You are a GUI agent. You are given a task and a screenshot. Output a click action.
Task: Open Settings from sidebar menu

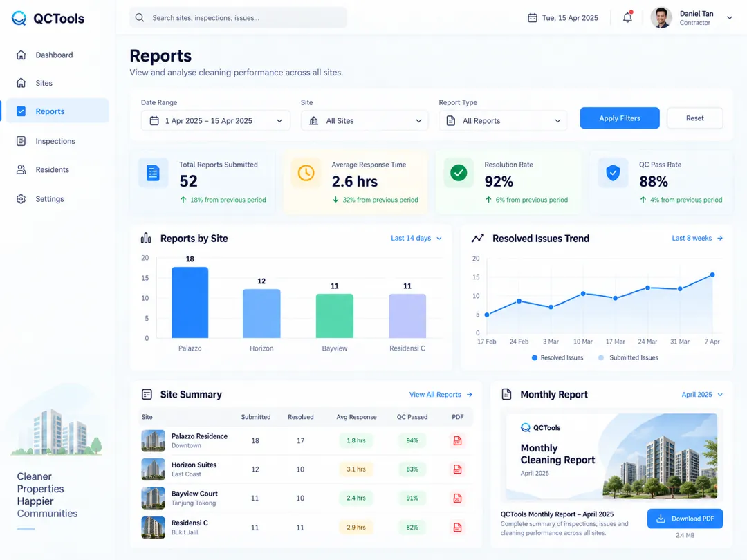pos(57,199)
